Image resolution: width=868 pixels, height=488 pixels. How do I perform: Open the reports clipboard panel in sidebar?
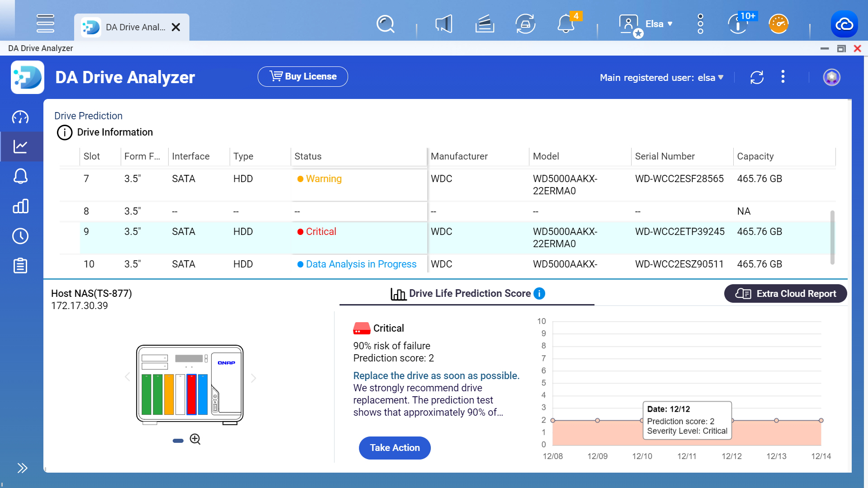(x=21, y=266)
